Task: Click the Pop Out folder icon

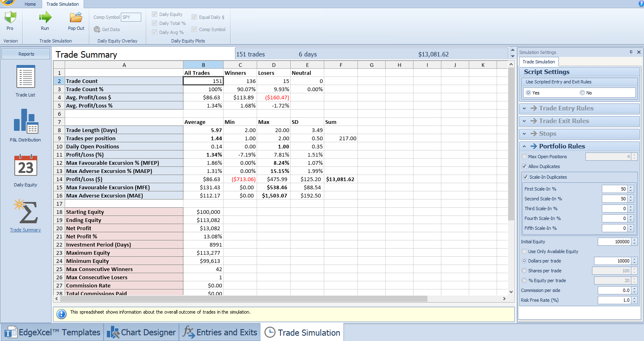Action: [x=76, y=18]
